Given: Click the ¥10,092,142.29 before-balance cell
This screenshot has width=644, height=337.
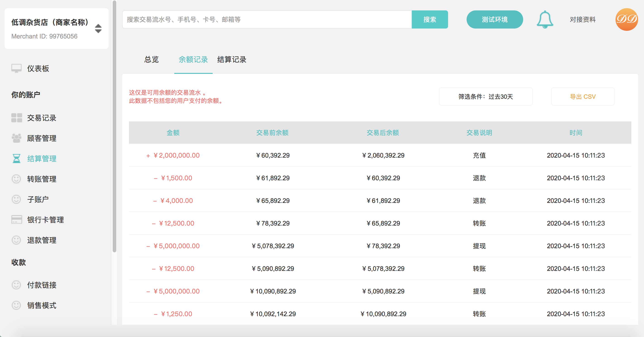Looking at the screenshot, I should pos(273,314).
